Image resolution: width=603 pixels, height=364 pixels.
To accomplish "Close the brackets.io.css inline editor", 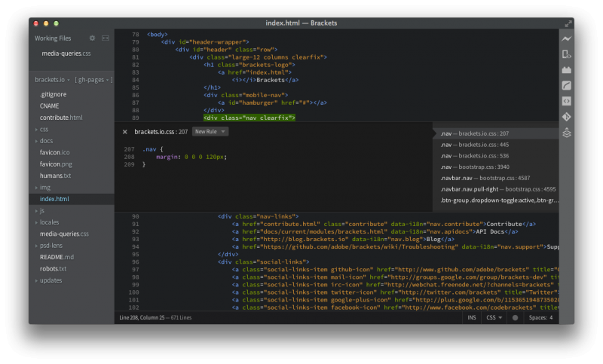I will click(x=124, y=132).
